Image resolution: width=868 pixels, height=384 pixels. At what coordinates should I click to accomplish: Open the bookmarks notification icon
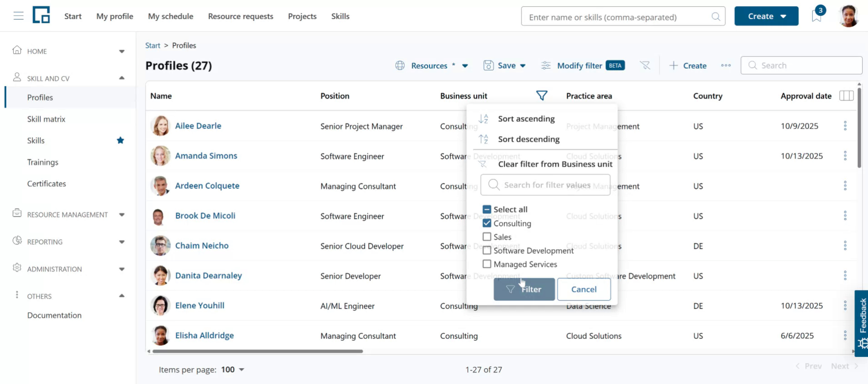coord(817,15)
